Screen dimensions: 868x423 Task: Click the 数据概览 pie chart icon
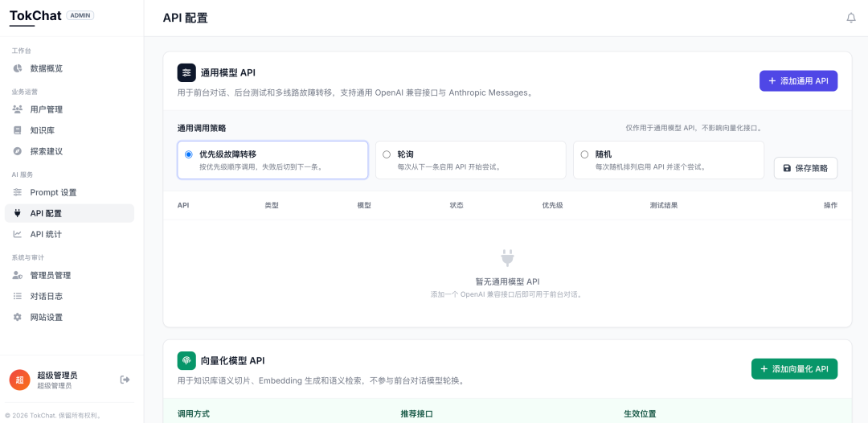[18, 68]
